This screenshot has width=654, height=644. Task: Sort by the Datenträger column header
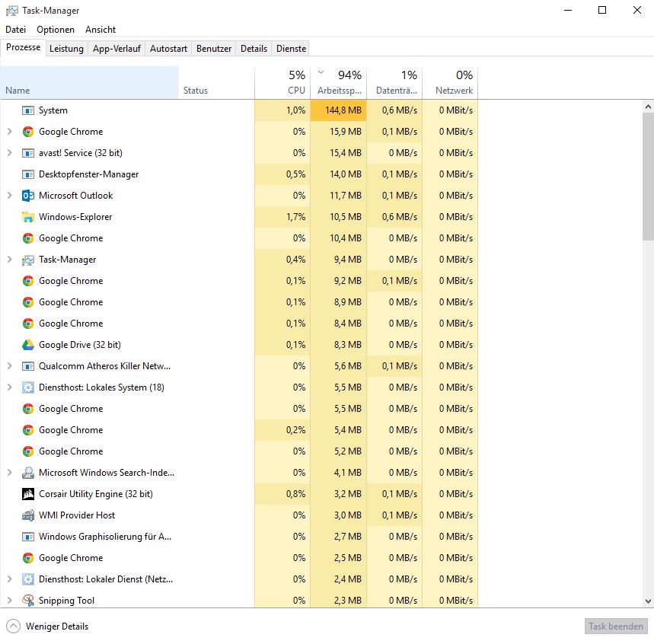coord(394,82)
